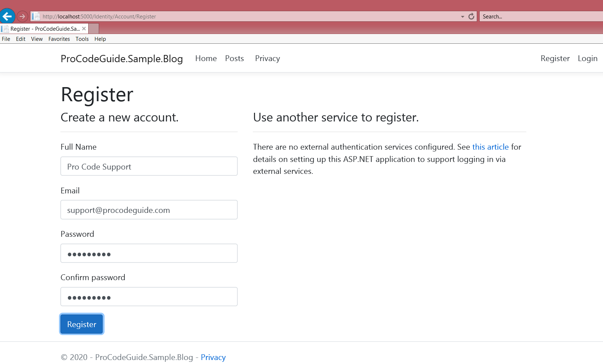Screen dimensions: 603x364
Task: Click the ProCodeGuide.Sample.Blog brand link
Action: (122, 59)
